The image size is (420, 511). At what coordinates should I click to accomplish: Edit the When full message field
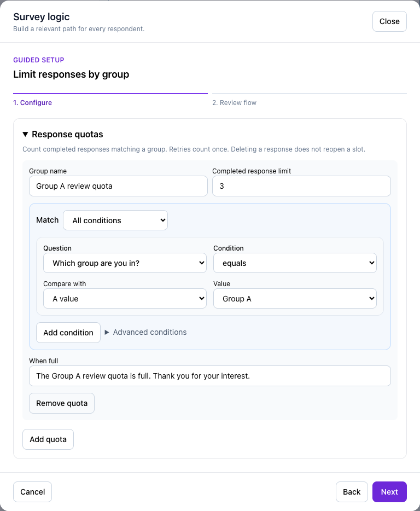210,376
